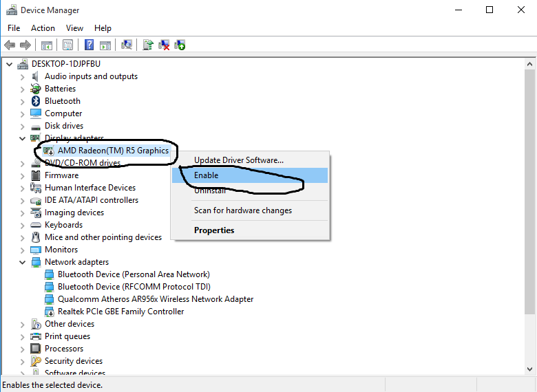537x392 pixels.
Task: Click Show/Hide Console Tree toolbar icon
Action: click(x=47, y=45)
